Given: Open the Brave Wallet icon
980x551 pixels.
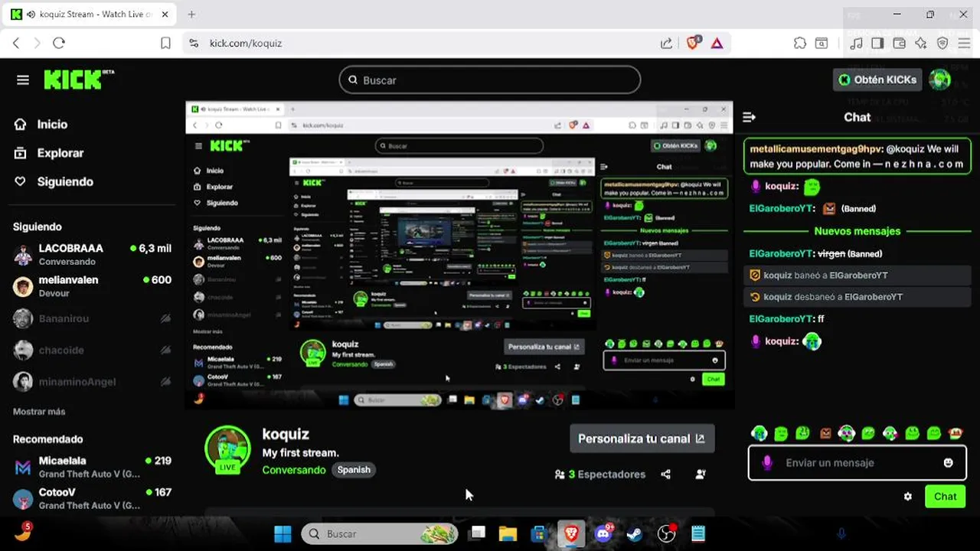Looking at the screenshot, I should (900, 44).
